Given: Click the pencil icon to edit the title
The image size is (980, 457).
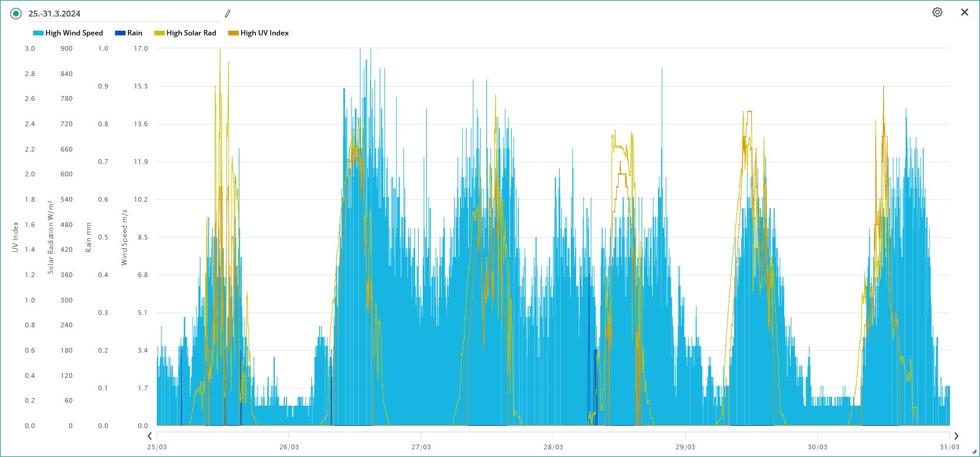Looking at the screenshot, I should pyautogui.click(x=228, y=14).
